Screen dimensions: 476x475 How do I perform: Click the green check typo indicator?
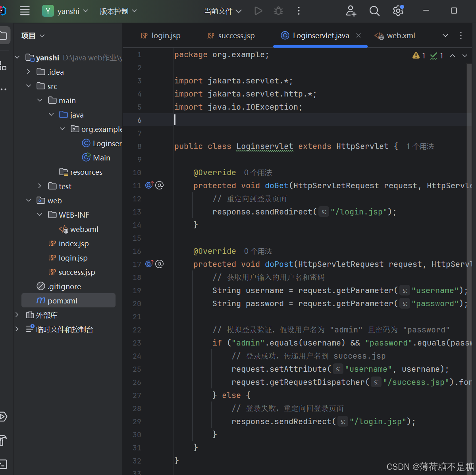point(437,56)
